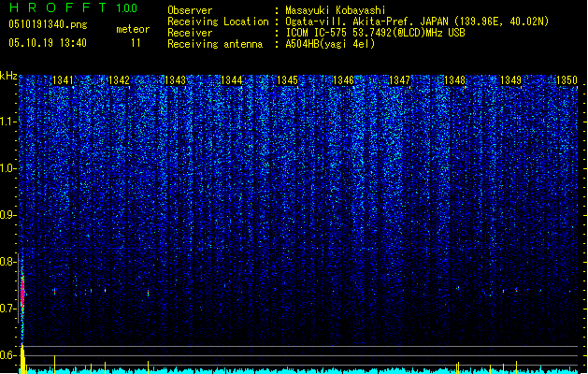Click the 1349 time marker
588x374 pixels.
point(510,80)
